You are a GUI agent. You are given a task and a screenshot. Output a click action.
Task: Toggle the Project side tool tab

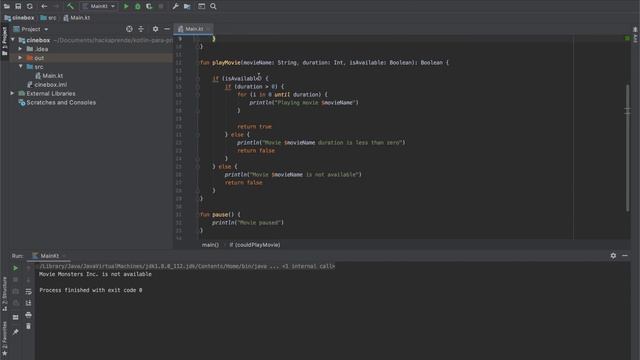[x=4, y=42]
